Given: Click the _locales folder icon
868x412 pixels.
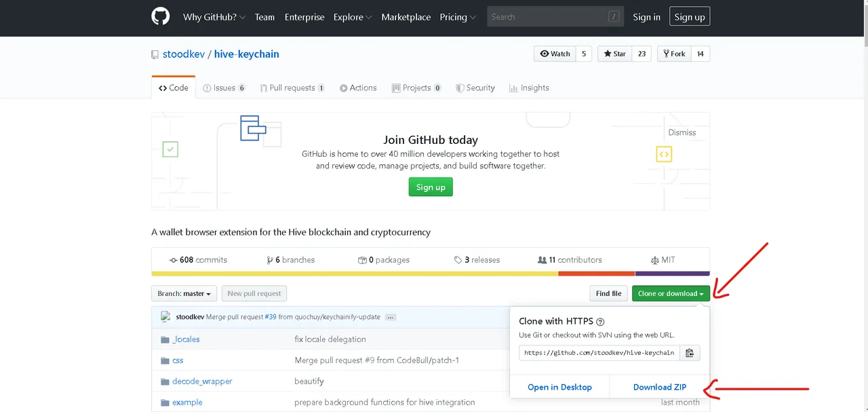Looking at the screenshot, I should [165, 339].
